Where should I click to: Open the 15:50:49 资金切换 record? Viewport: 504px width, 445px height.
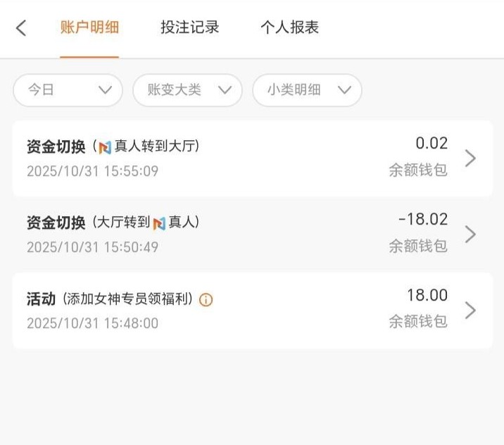211,234
